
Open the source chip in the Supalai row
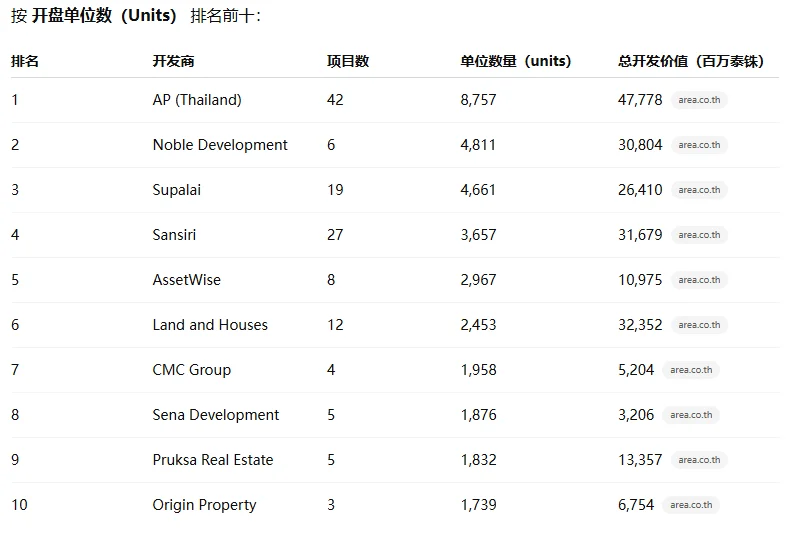(x=699, y=190)
